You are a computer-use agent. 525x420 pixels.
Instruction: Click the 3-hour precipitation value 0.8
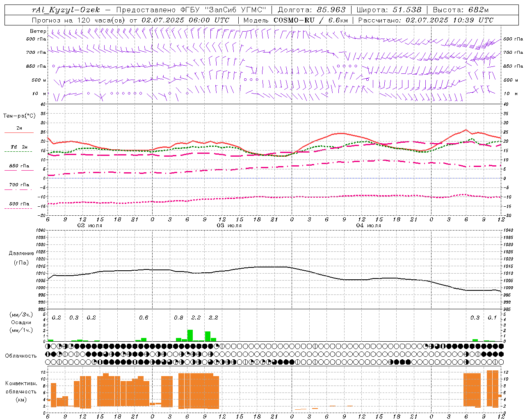pos(178,317)
